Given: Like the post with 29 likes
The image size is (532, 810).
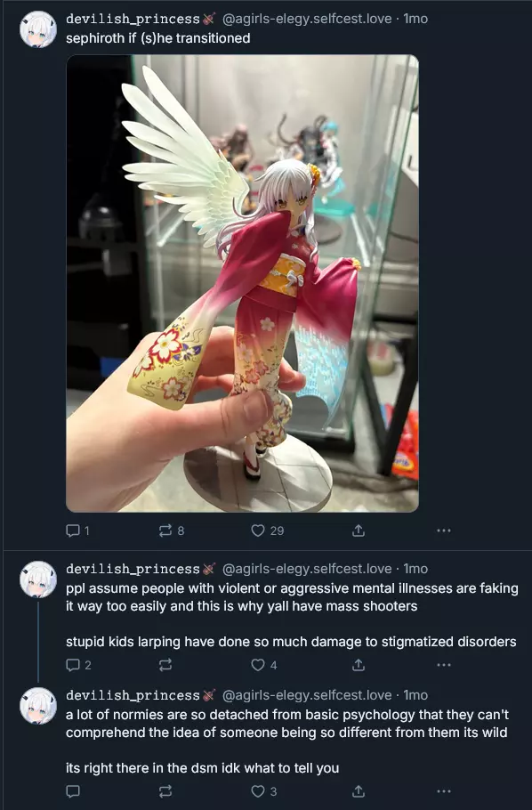Looking at the screenshot, I should 267,531.
